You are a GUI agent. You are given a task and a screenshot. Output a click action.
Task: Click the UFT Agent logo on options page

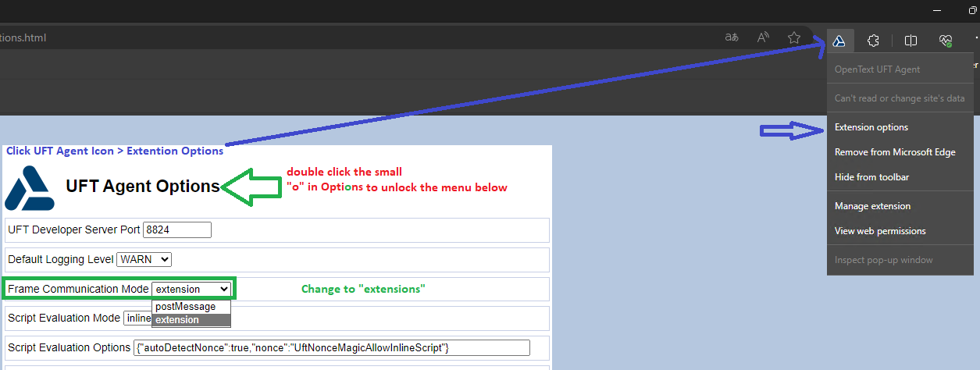click(30, 188)
